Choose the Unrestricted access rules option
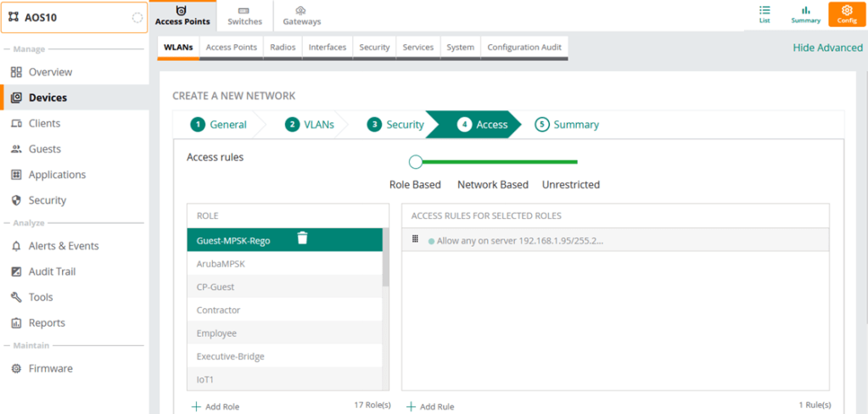The image size is (868, 414). pyautogui.click(x=570, y=184)
